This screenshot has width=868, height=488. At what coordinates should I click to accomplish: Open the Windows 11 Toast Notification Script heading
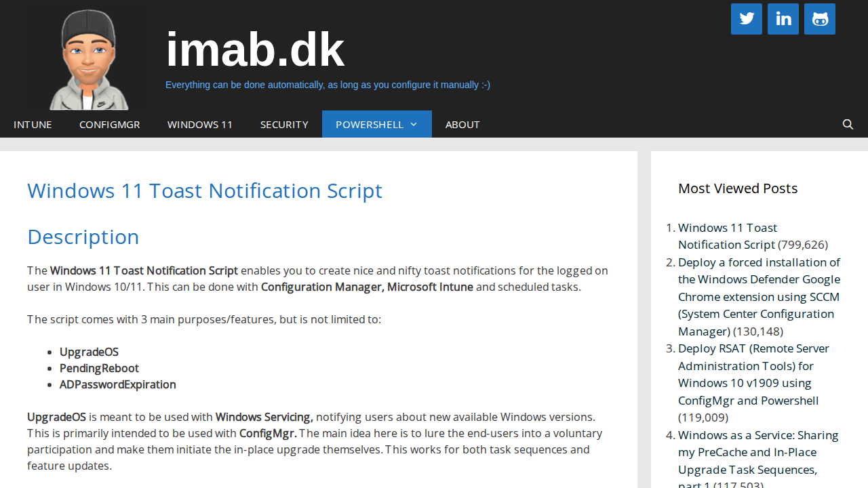(205, 190)
